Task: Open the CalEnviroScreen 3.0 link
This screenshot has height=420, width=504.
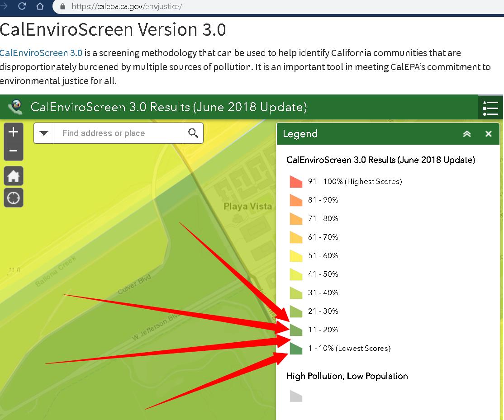Action: click(41, 52)
